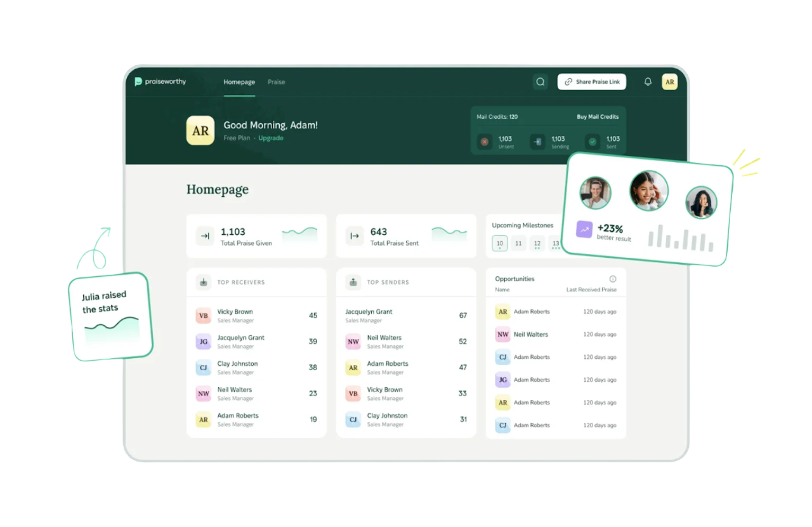Switch to the Praise tab

276,81
